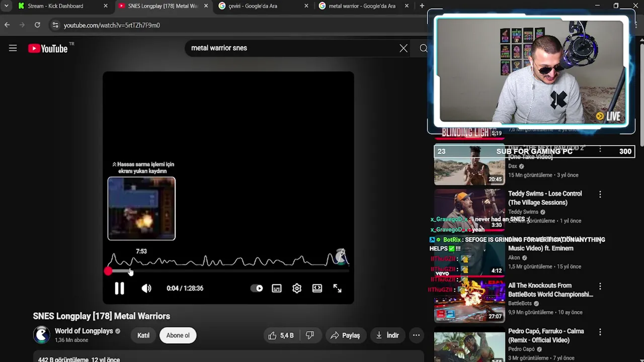Switch to theater mode icon
The width and height of the screenshot is (644, 362).
tap(317, 288)
